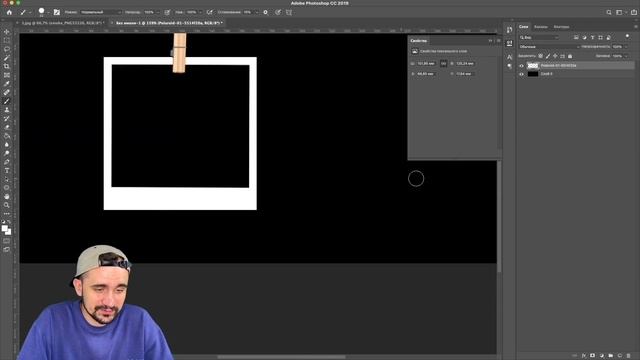
Task: Toggle visibility of the Polaroid layer
Action: pos(521,66)
